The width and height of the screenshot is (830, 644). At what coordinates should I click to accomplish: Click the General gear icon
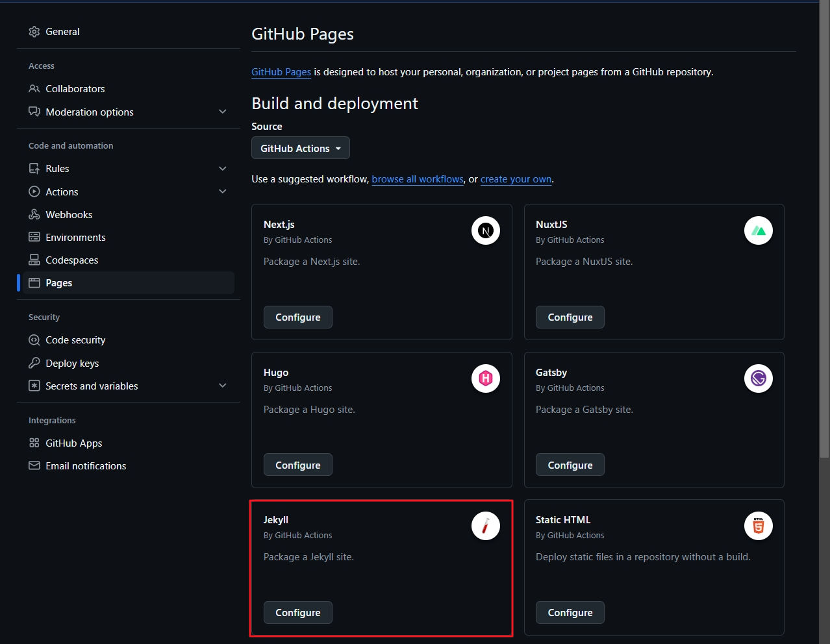[34, 32]
